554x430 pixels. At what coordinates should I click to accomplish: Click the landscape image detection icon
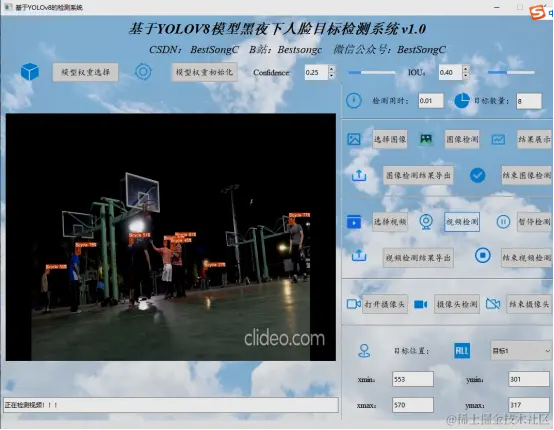426,139
